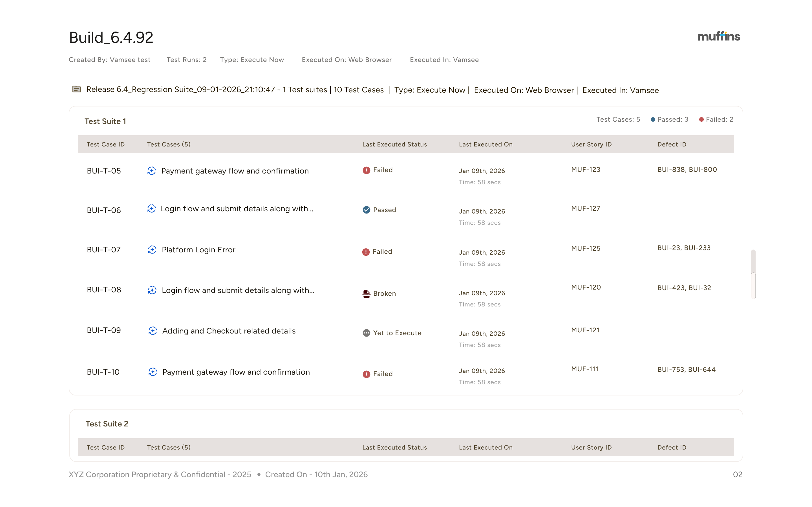Click the Broken status icon for BUI-T-08
812x507 pixels.
click(367, 293)
